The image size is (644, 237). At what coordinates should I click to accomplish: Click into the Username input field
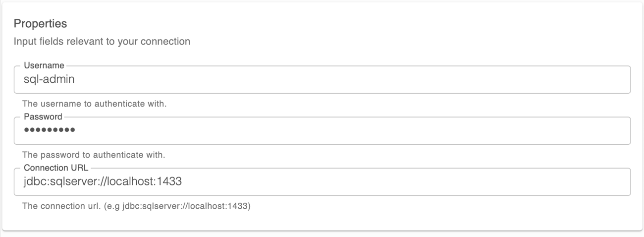pyautogui.click(x=322, y=79)
